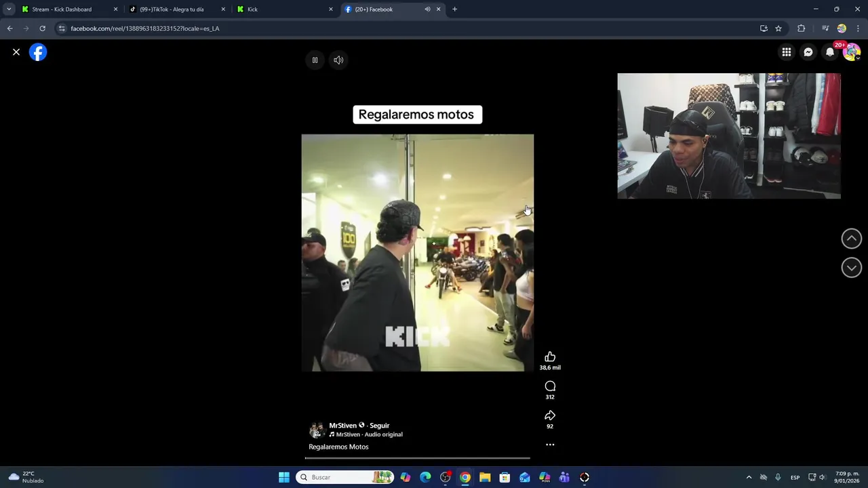Screen dimensions: 868x488
Task: Install app from address bar icon
Action: coord(764,28)
